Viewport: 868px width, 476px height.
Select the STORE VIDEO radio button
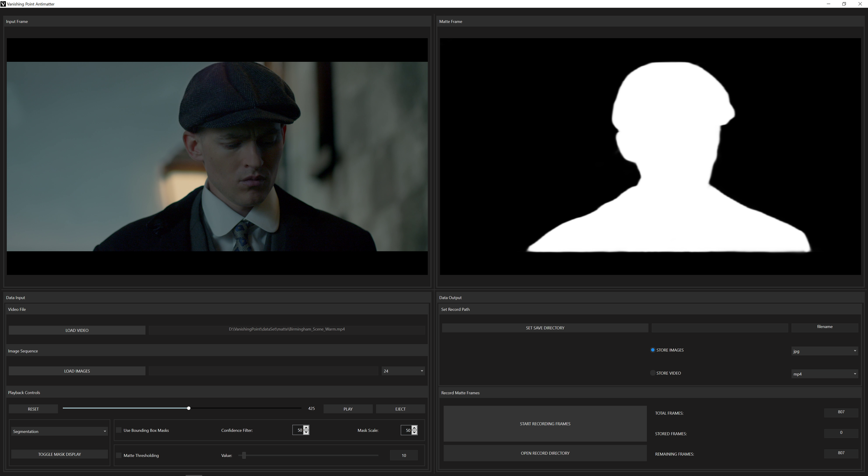tap(652, 373)
